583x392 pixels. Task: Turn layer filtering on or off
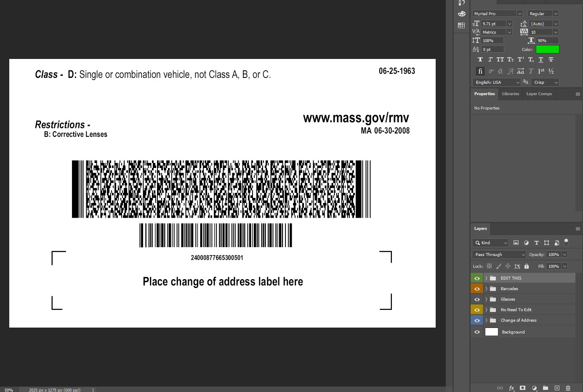click(x=566, y=242)
